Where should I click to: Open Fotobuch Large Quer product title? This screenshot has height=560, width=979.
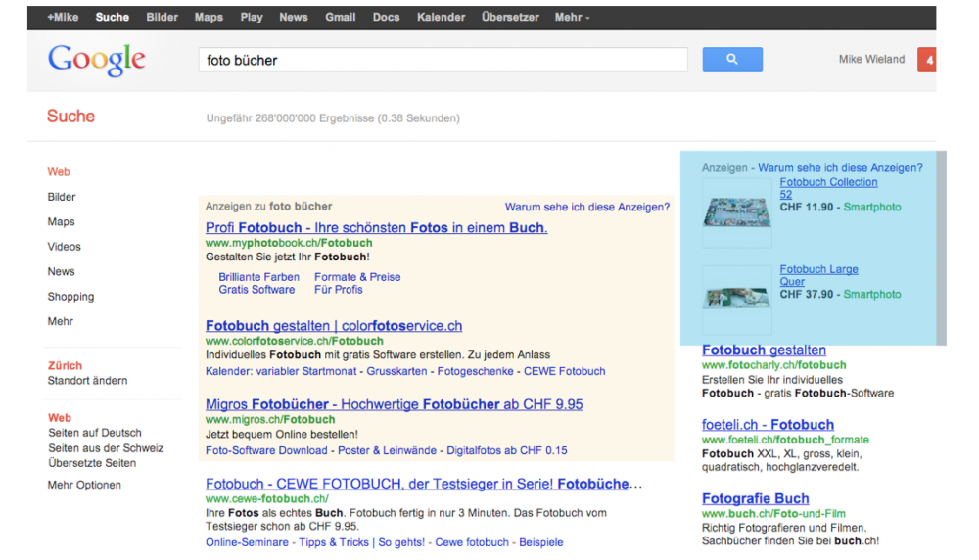818,275
